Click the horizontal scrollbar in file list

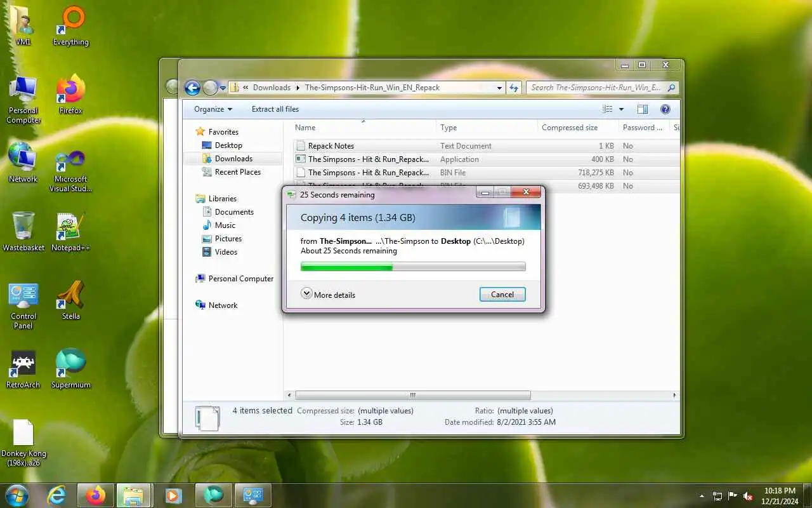click(x=413, y=395)
